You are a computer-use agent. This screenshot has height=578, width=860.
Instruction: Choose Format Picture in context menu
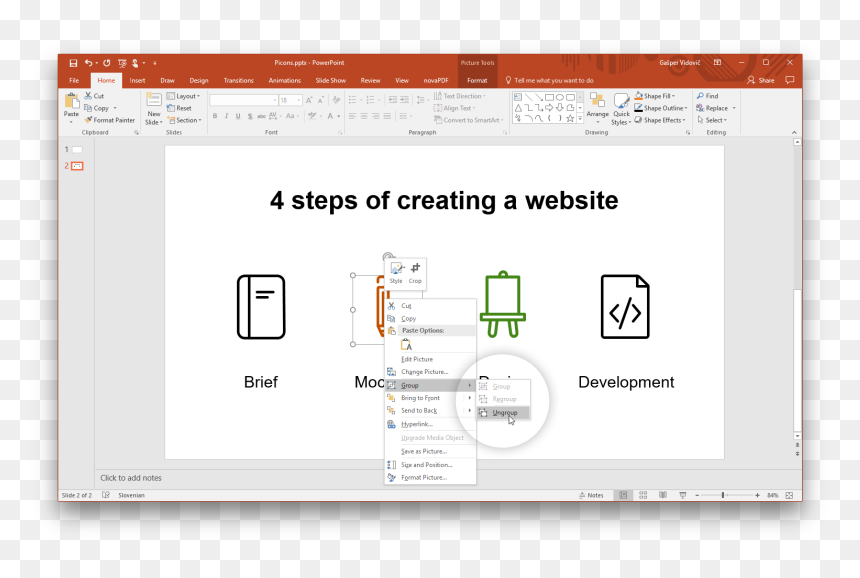[x=430, y=478]
